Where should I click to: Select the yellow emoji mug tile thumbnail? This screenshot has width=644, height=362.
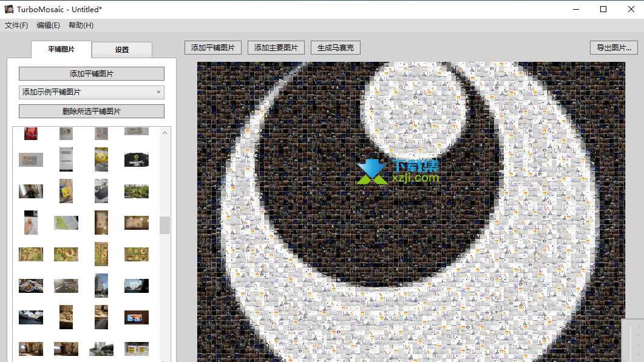(x=101, y=159)
